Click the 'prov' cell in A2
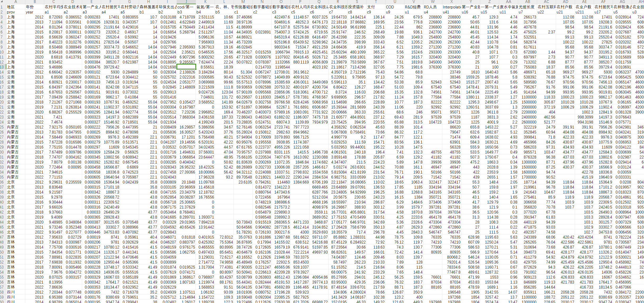The width and height of the screenshot is (644, 303). 16,12
